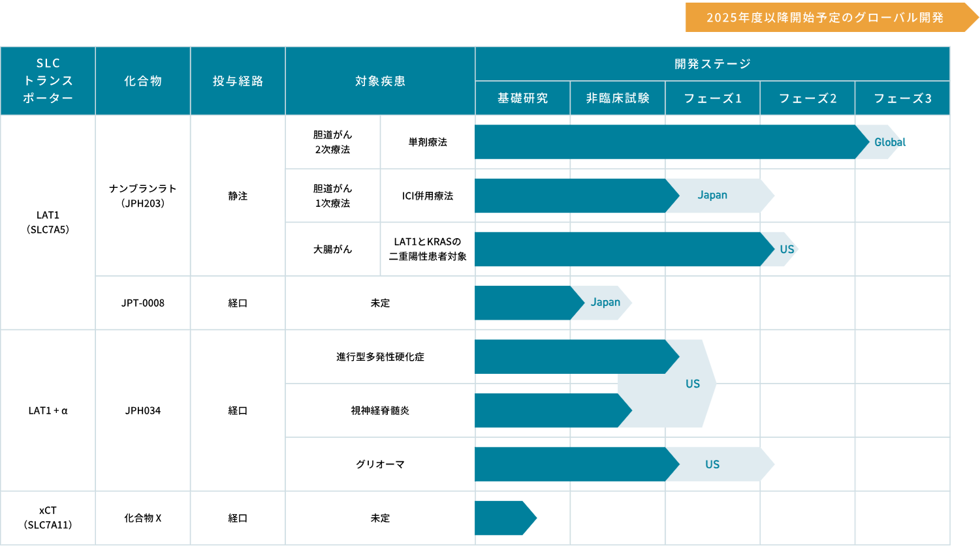Click the 進行型多発性硬化症 cell
Viewport: 980px width, 548px height.
380,357
